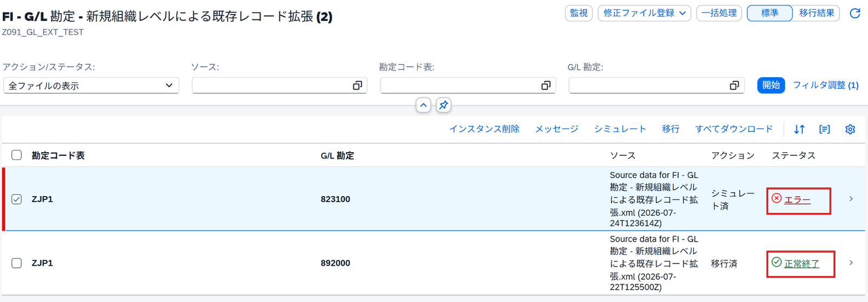Open the アクション/ステータス dropdown
The image size is (868, 302).
[91, 85]
